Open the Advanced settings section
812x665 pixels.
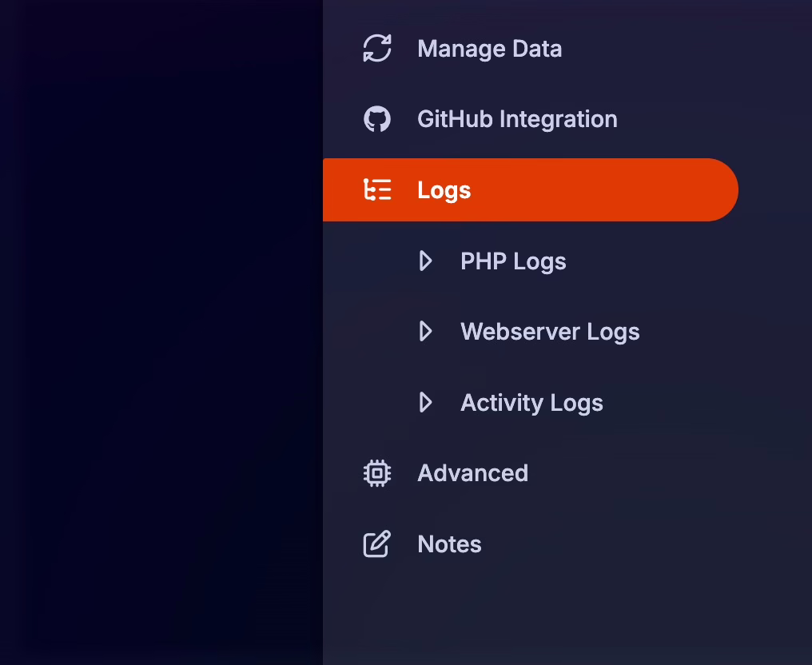(472, 473)
